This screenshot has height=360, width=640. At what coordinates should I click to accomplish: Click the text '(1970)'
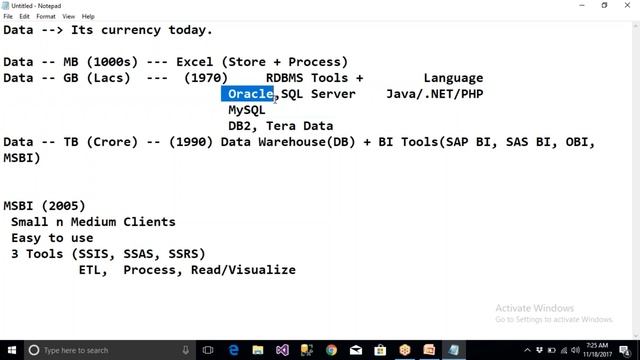206,78
